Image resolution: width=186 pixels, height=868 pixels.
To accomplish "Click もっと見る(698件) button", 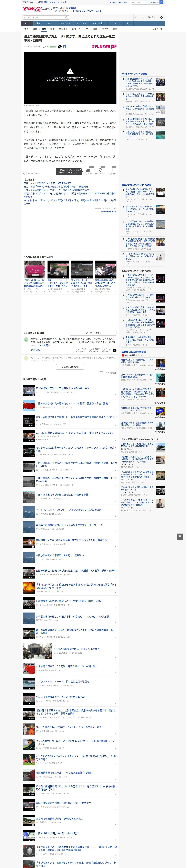I will (x=70, y=367).
